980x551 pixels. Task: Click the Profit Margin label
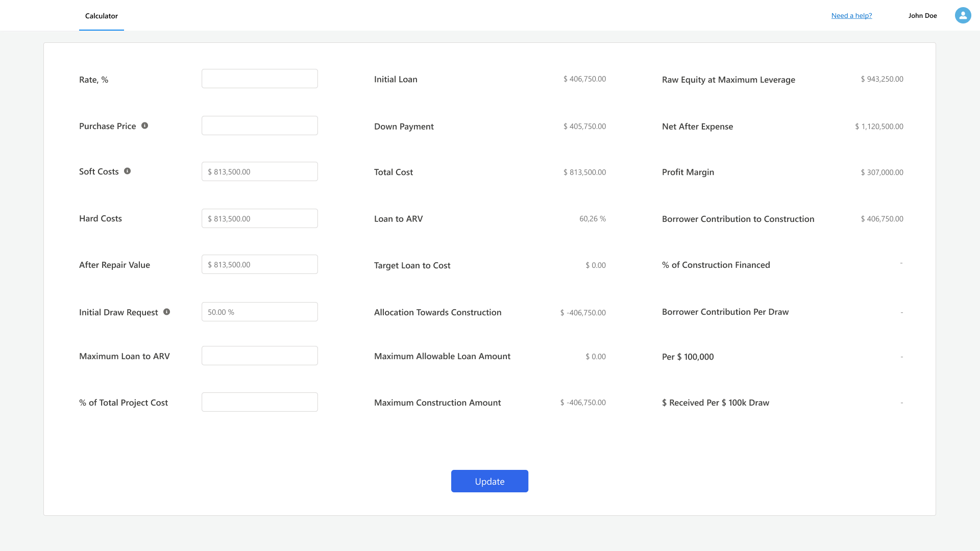(x=688, y=172)
